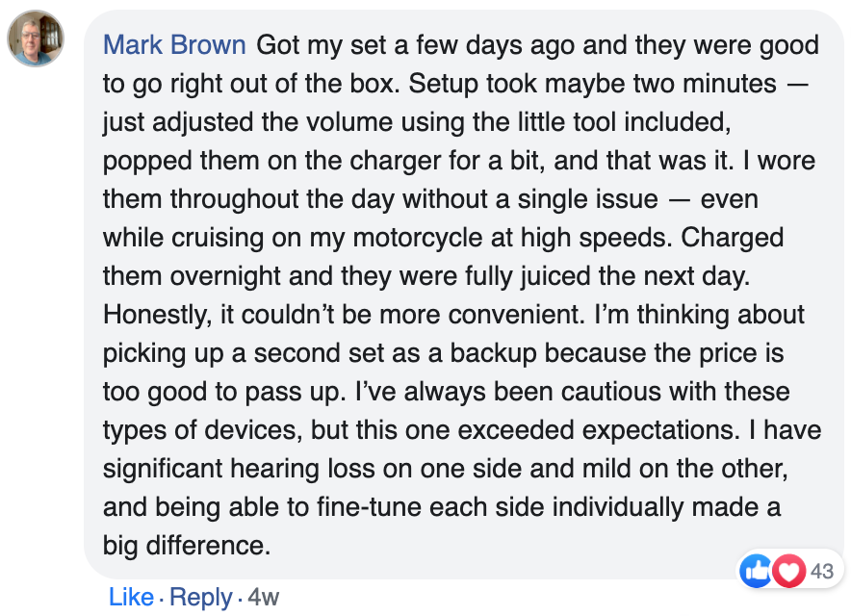Viewport: 851px width, 616px height.
Task: Click the word 'motorcycle' in the comment
Action: pyautogui.click(x=418, y=238)
